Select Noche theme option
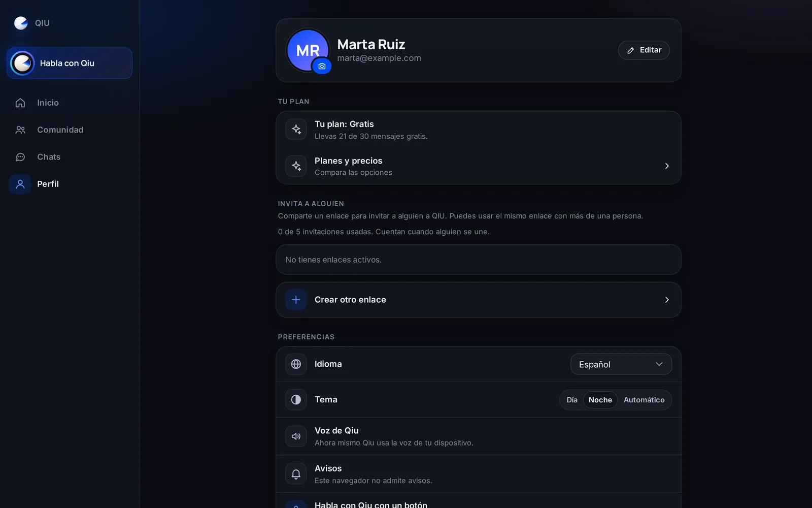Image resolution: width=812 pixels, height=508 pixels. [x=600, y=400]
